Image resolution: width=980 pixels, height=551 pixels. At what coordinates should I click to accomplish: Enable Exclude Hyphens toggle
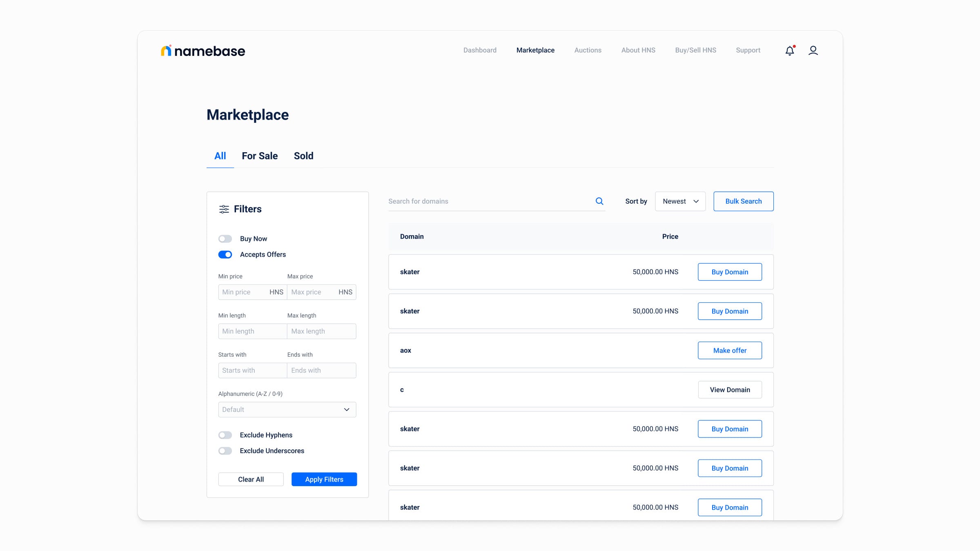225,435
